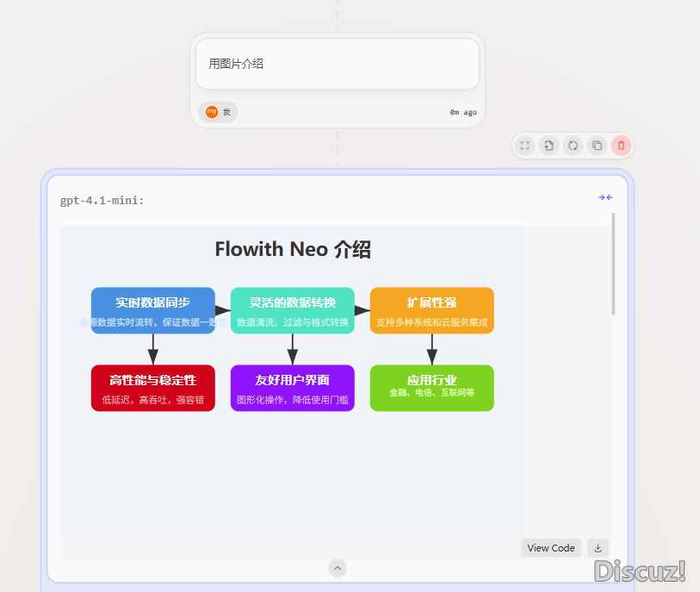
Task: Select the orange '扩展性强' diagram node
Action: tap(432, 310)
